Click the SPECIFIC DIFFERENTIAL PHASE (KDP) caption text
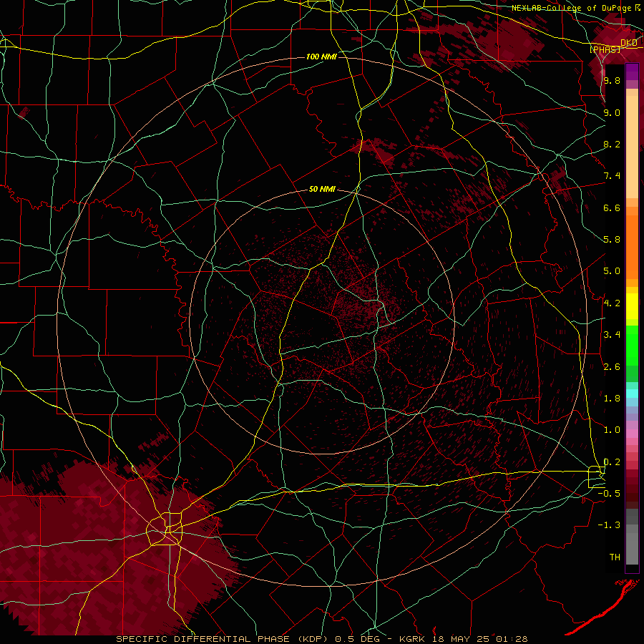The height and width of the screenshot is (644, 644). (222, 639)
